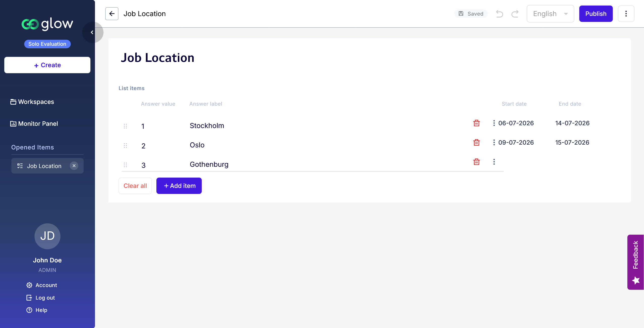Click the drag handle for Stockholm row
The width and height of the screenshot is (644, 328).
click(x=125, y=126)
